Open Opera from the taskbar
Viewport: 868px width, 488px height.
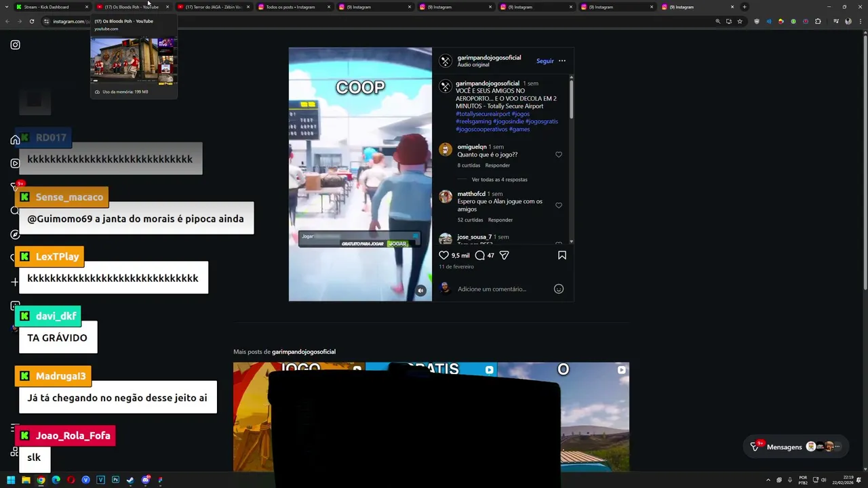(71, 480)
